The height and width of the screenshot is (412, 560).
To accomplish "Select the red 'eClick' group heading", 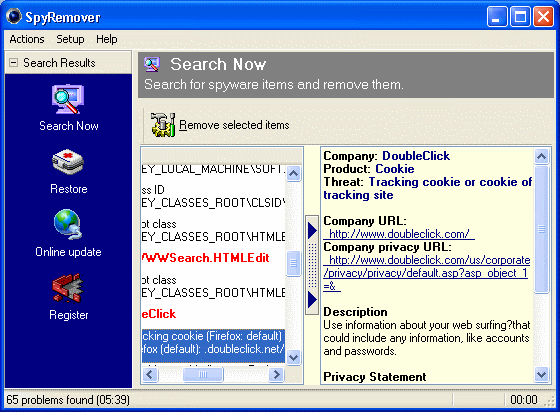I will [159, 314].
